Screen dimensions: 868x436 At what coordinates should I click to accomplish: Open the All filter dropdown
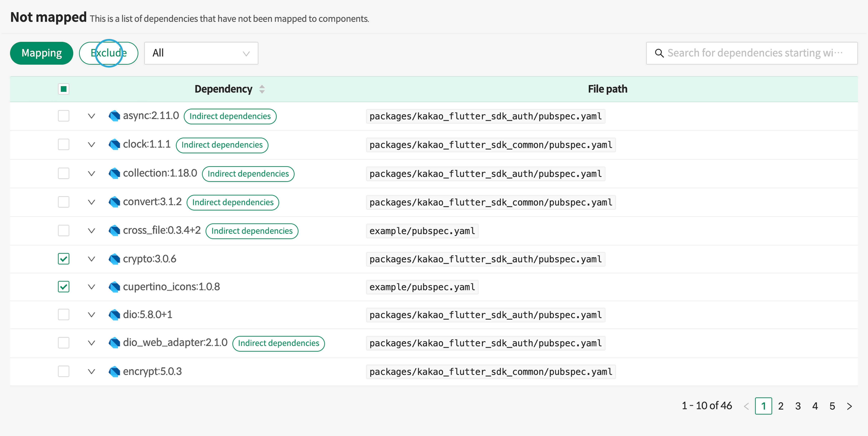point(201,53)
